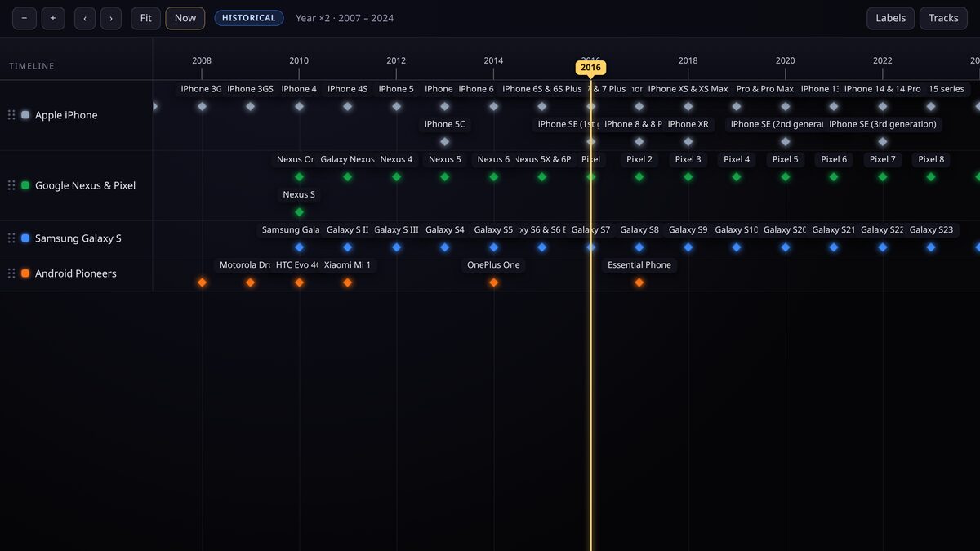Click the iPhone 5 diamond marker
The height and width of the screenshot is (551, 980).
pos(396,106)
